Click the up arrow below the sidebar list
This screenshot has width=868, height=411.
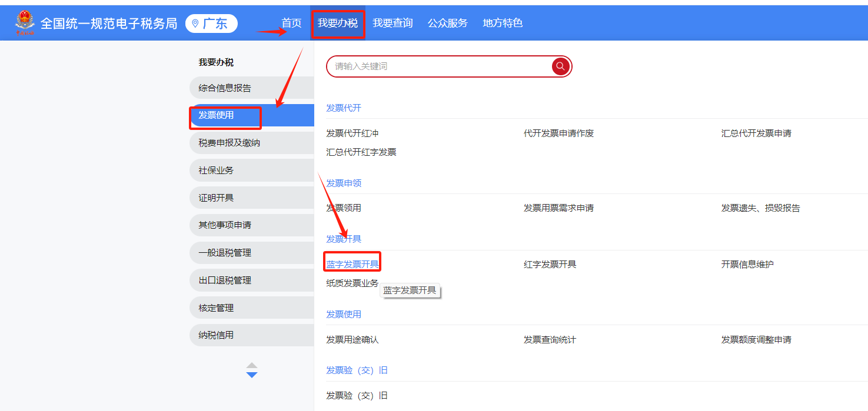[x=252, y=365]
